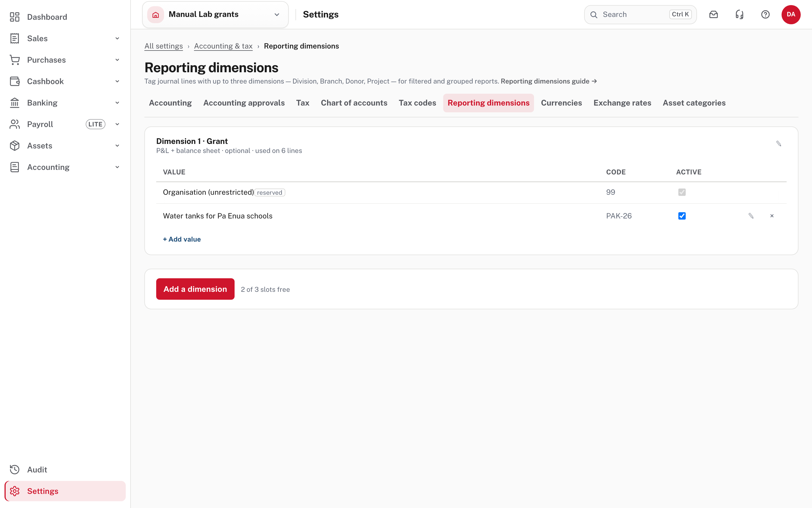Viewport: 812px width, 508px height.
Task: Click the Accounting ledger icon
Action: coord(14,167)
